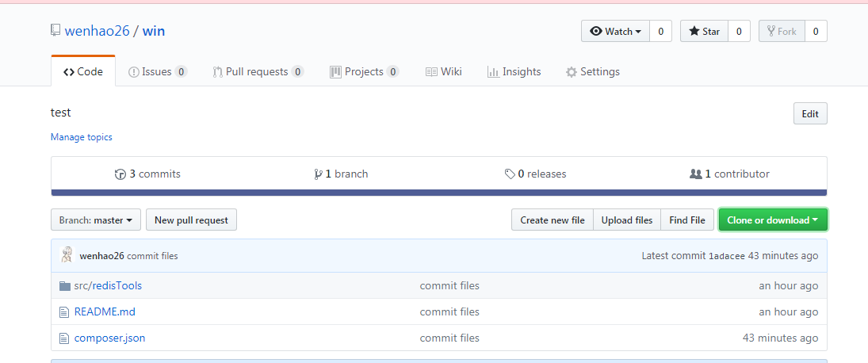The height and width of the screenshot is (363, 868).
Task: Click the Pull requests merge icon
Action: pos(218,72)
